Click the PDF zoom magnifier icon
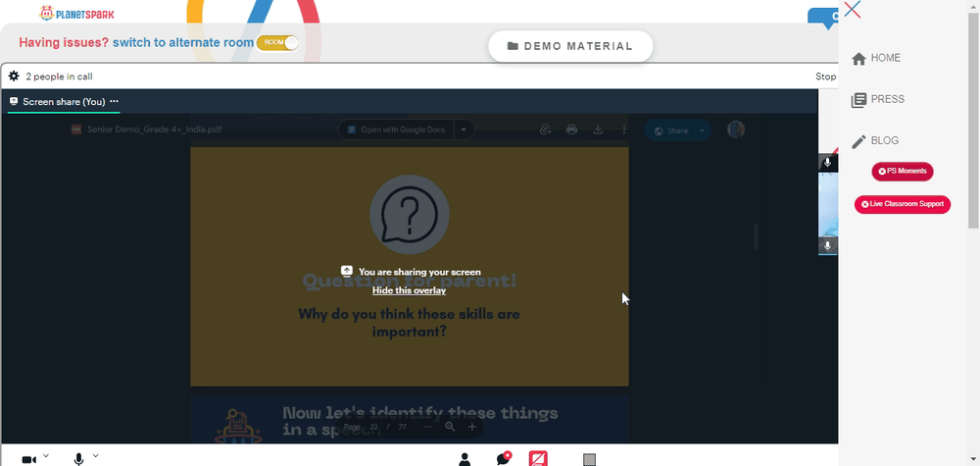Screen dimensions: 980x466 pos(450,427)
